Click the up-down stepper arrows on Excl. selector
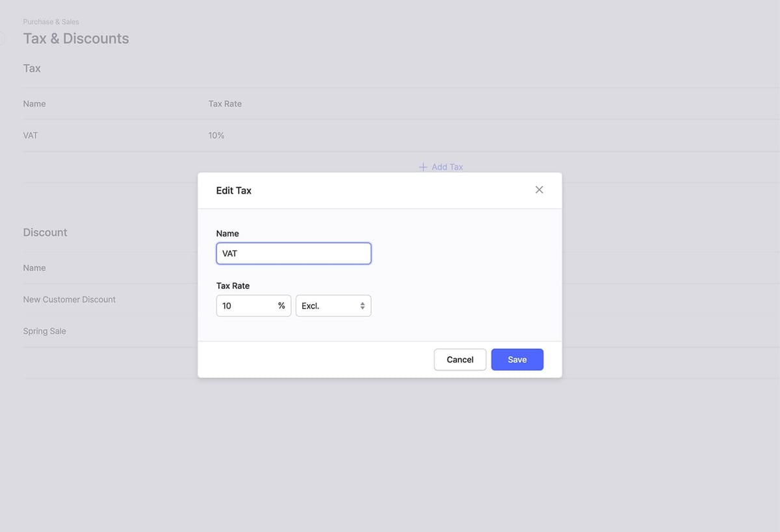The height and width of the screenshot is (532, 780). pyautogui.click(x=363, y=305)
